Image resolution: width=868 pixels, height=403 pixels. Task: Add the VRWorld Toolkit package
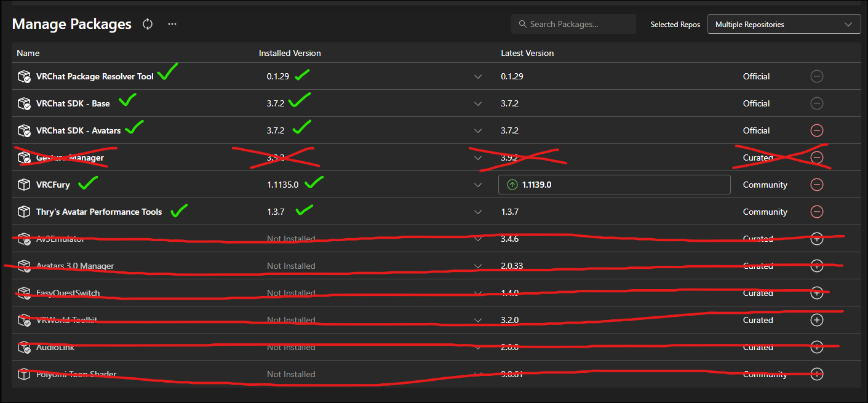click(816, 320)
